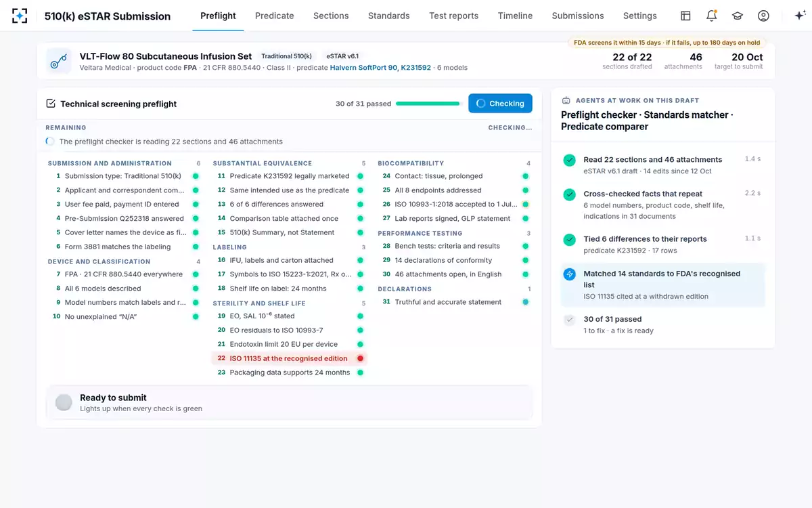Select row Form 3881 matches the labeling
The width and height of the screenshot is (812, 508).
(x=125, y=247)
